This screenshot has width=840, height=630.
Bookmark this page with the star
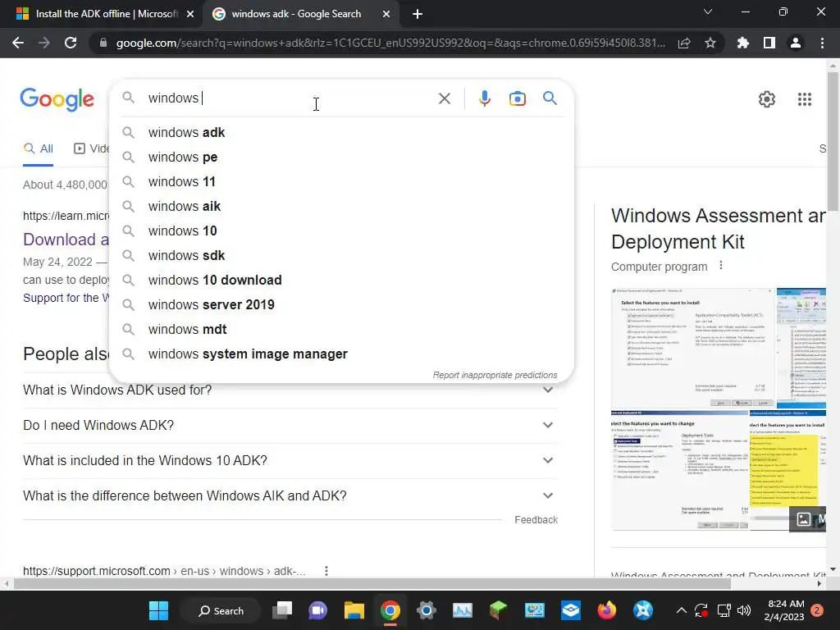[710, 43]
